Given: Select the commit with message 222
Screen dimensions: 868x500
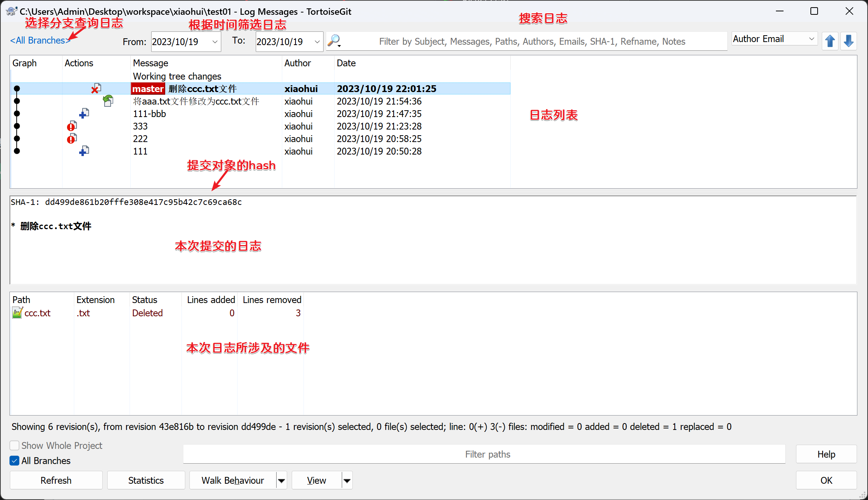Looking at the screenshot, I should pyautogui.click(x=140, y=139).
